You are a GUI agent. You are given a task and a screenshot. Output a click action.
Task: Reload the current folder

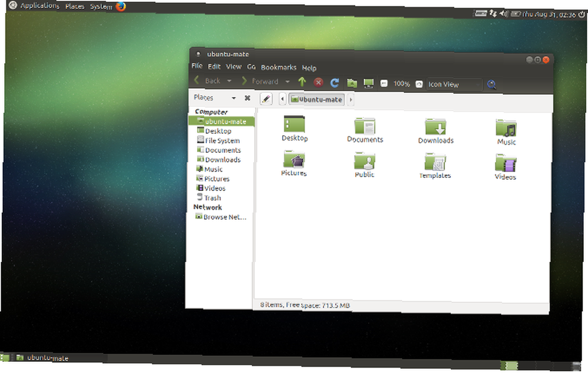coord(335,82)
